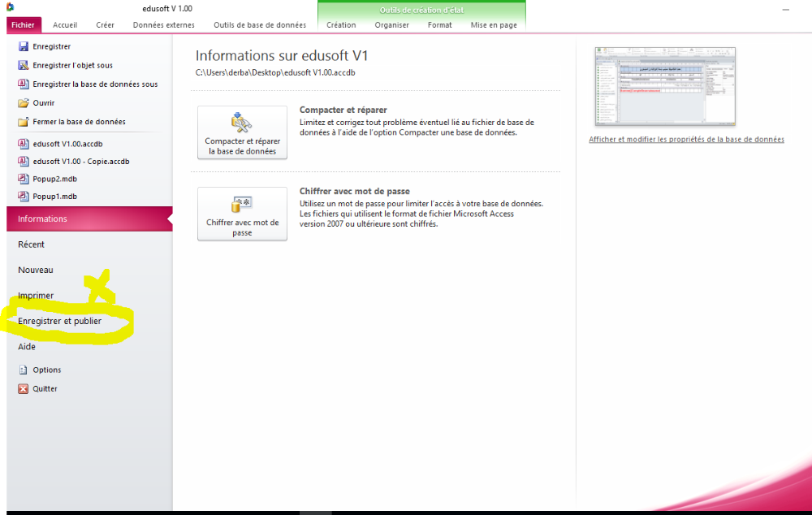Click the Fermer la base de données icon
This screenshot has width=812, height=515.
[x=24, y=122]
